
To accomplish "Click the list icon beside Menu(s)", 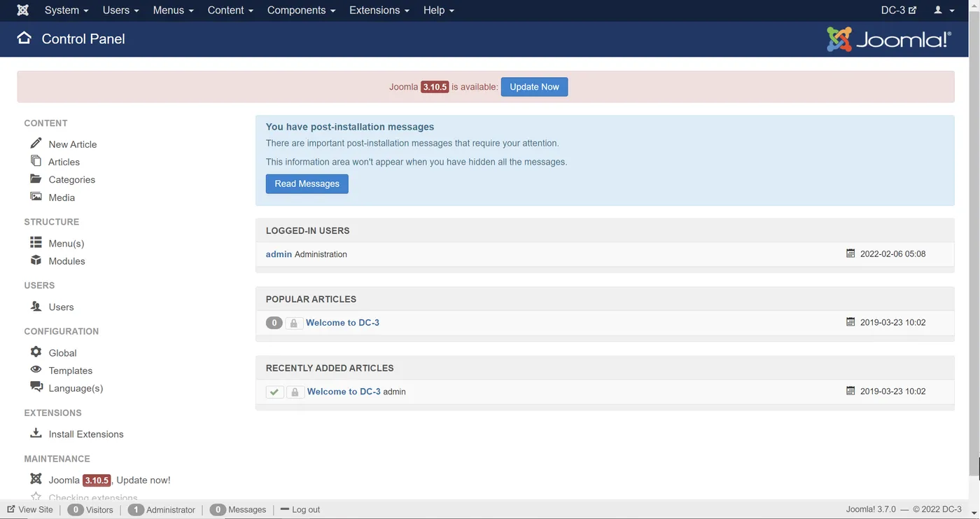I will click(36, 242).
